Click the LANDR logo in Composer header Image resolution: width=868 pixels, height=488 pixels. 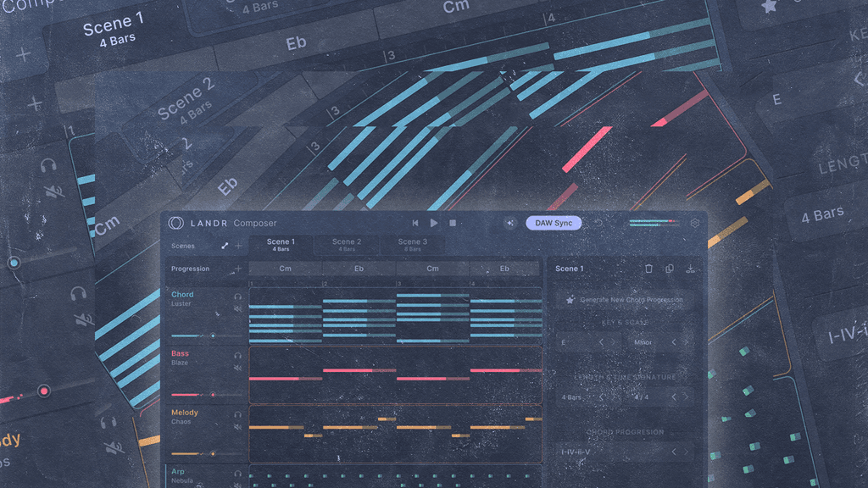(176, 223)
